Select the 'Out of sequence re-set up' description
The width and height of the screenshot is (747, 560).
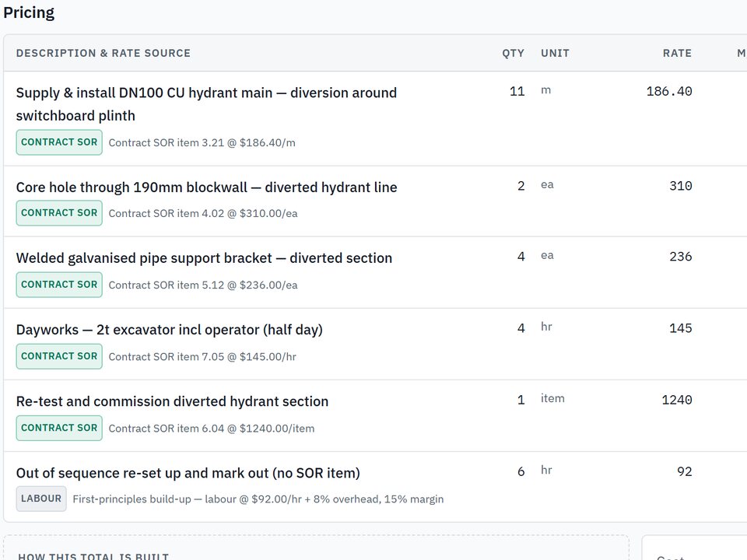coord(188,474)
